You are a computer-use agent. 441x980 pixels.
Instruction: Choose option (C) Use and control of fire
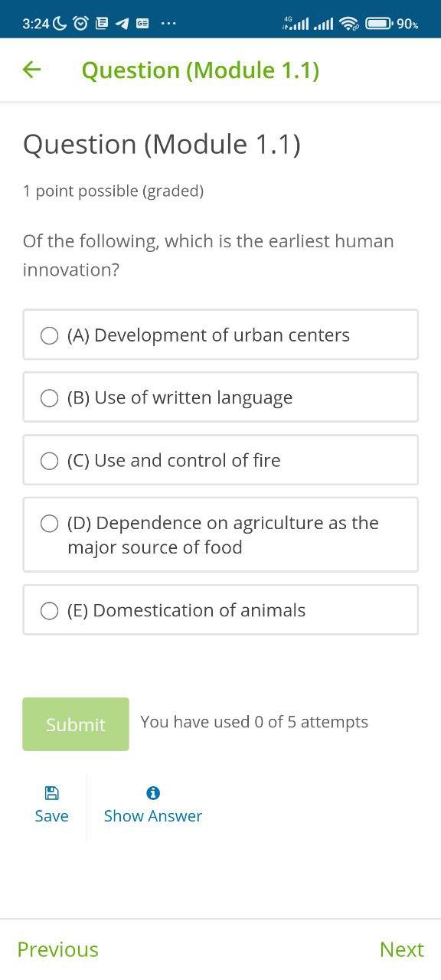pos(220,460)
